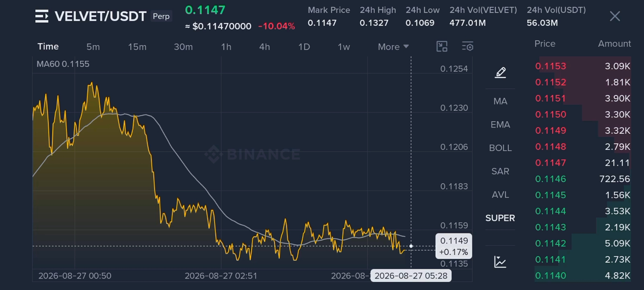Select the 1h interval
The image size is (644, 290).
[226, 47]
